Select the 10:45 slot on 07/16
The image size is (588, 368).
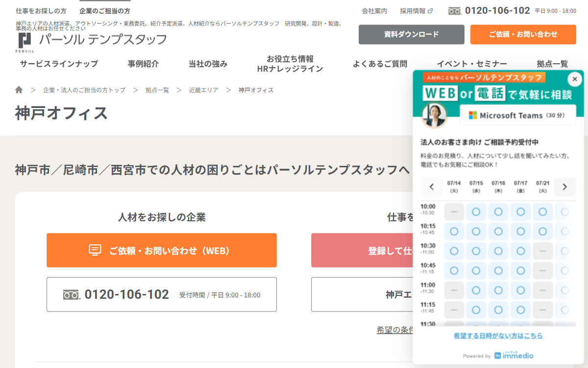[x=498, y=270]
